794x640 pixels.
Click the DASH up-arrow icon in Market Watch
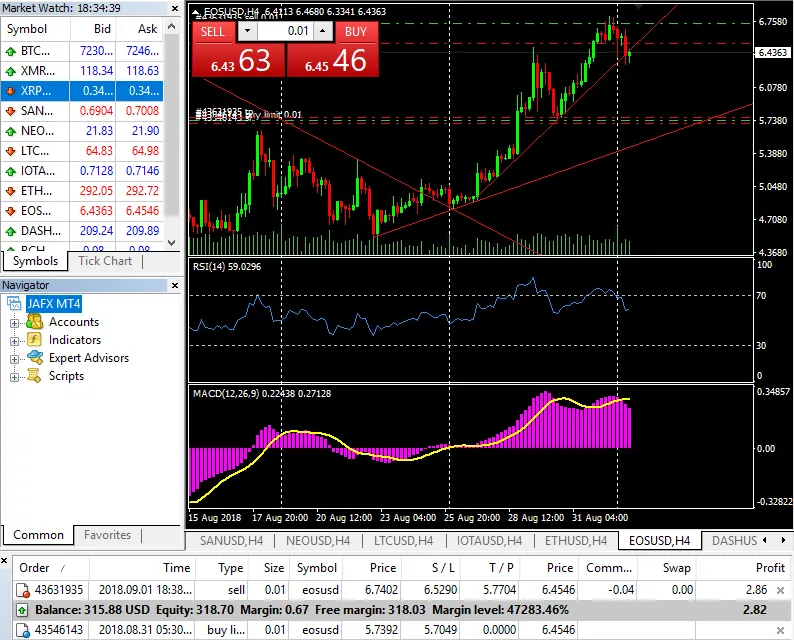pyautogui.click(x=10, y=231)
